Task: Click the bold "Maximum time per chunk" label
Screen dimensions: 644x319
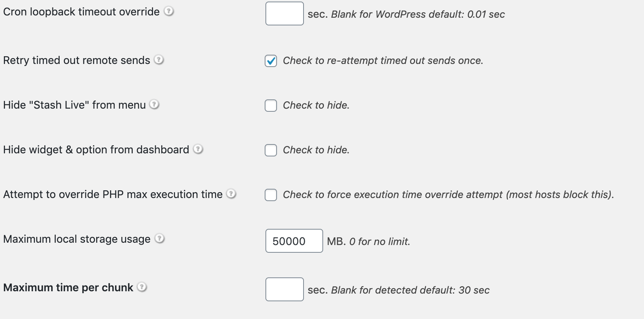Action: click(x=68, y=287)
